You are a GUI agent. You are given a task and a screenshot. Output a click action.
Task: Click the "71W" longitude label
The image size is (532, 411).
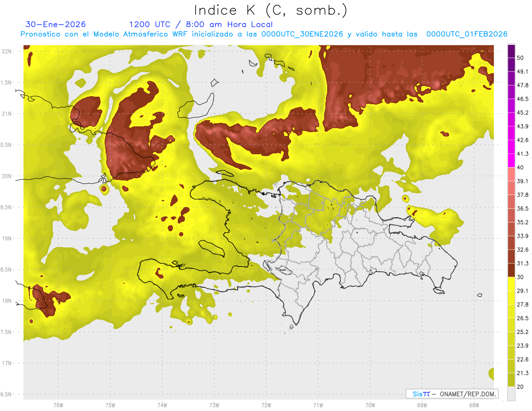tap(318, 405)
